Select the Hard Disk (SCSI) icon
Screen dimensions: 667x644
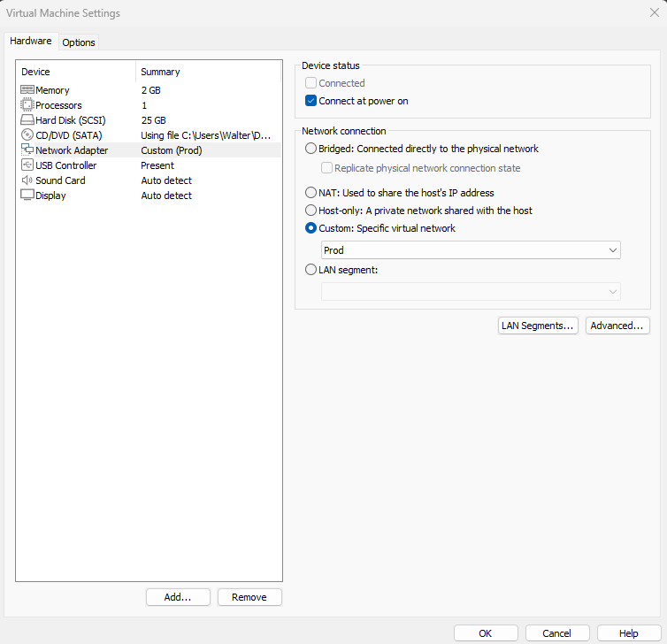click(x=27, y=120)
